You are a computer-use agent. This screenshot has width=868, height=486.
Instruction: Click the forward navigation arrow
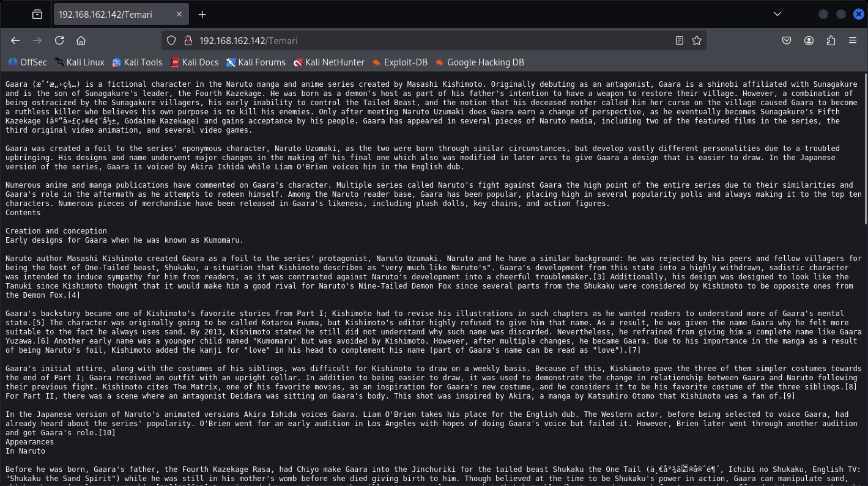37,40
